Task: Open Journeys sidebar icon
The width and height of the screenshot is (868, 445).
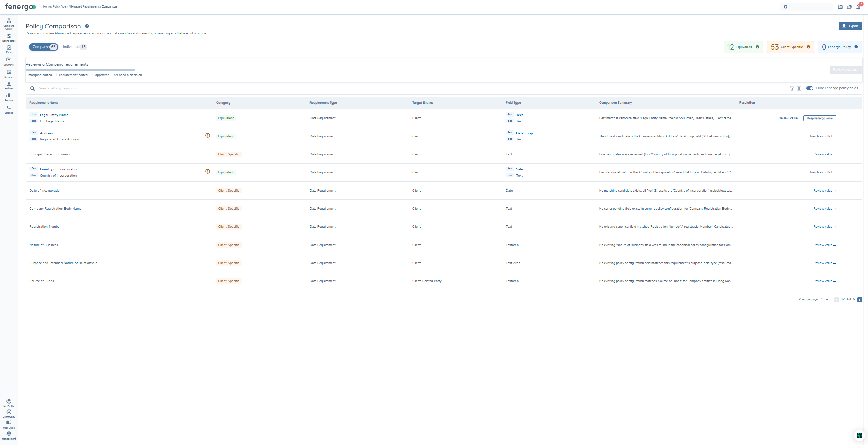Action: [x=9, y=61]
